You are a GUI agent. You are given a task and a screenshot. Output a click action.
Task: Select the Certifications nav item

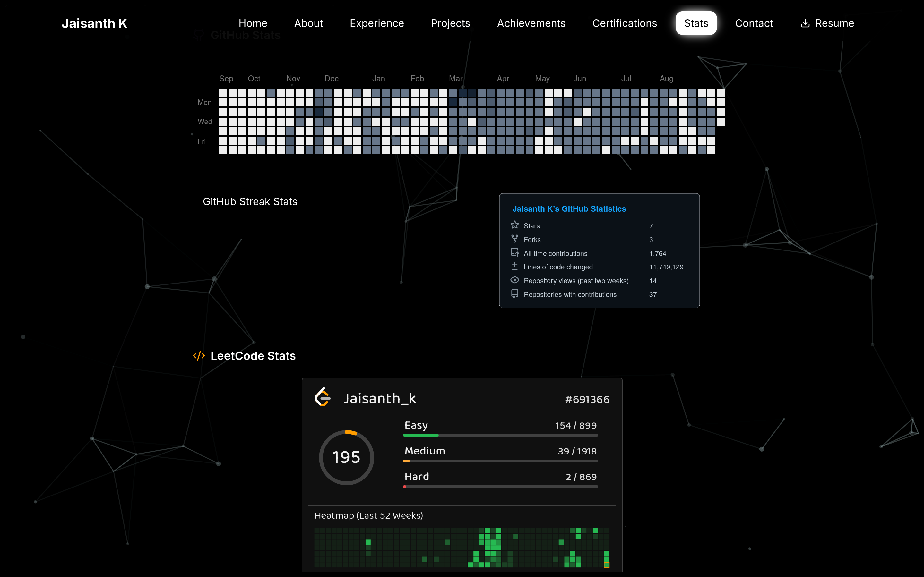[625, 23]
